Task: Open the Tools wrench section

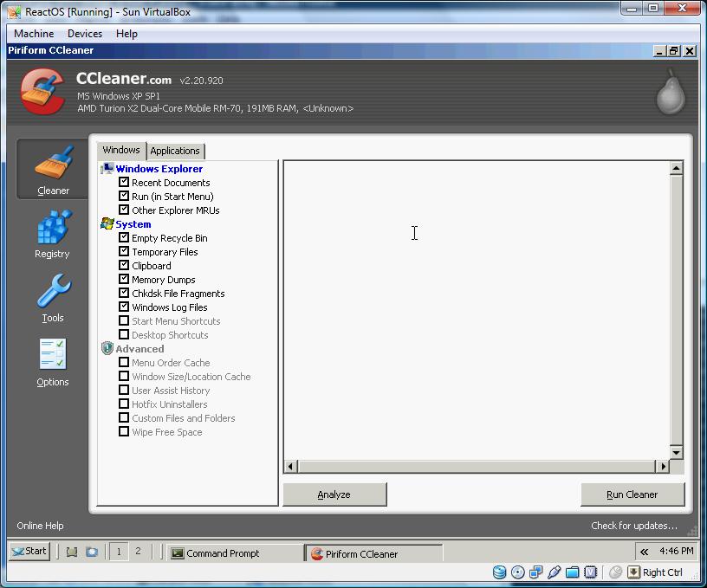Action: [x=52, y=298]
